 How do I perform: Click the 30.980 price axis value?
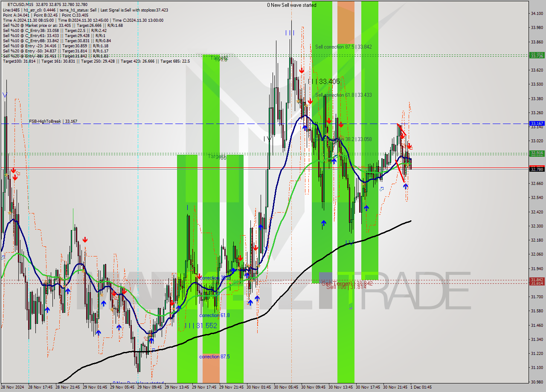(x=537, y=382)
